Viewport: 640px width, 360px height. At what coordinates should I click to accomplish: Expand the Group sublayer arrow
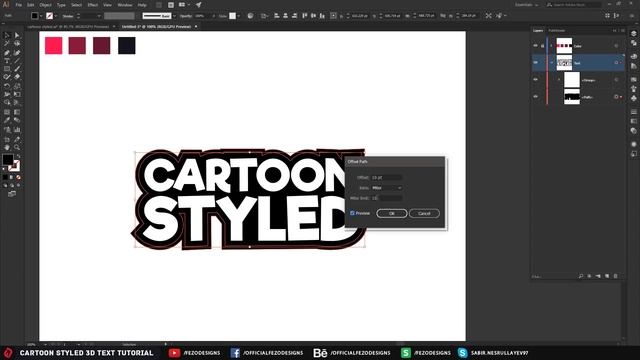click(559, 80)
